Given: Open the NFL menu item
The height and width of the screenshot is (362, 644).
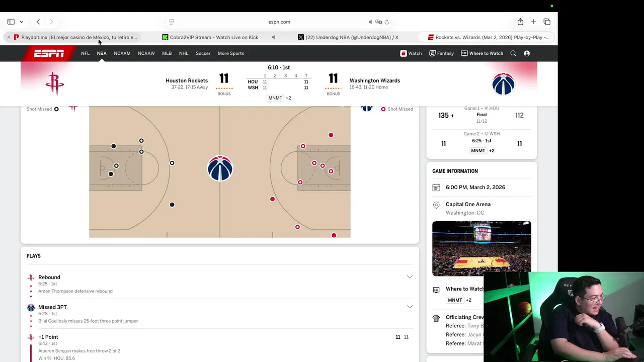Looking at the screenshot, I should 85,53.
